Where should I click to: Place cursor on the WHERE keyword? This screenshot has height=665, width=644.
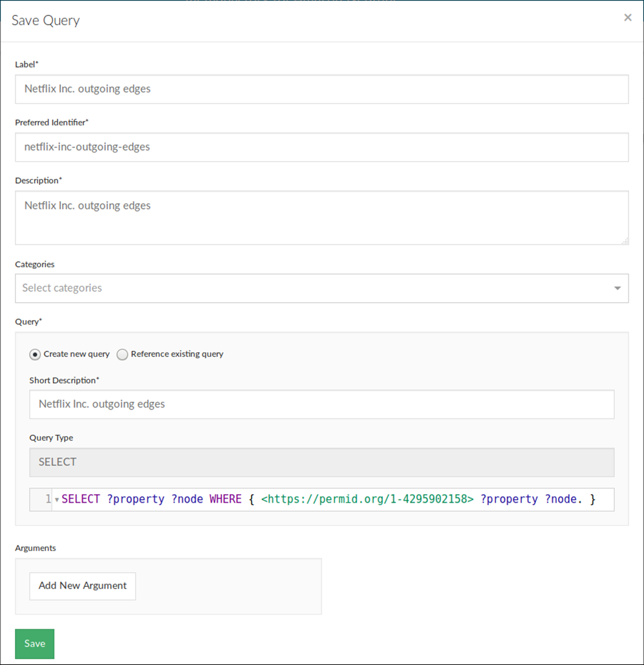[x=226, y=499]
